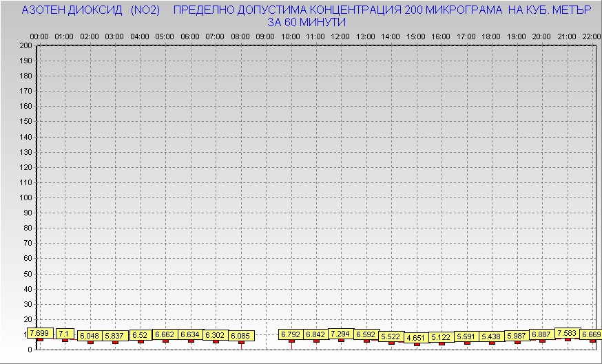
Task: Select the 100 label on vertical axis
Action: (25, 197)
